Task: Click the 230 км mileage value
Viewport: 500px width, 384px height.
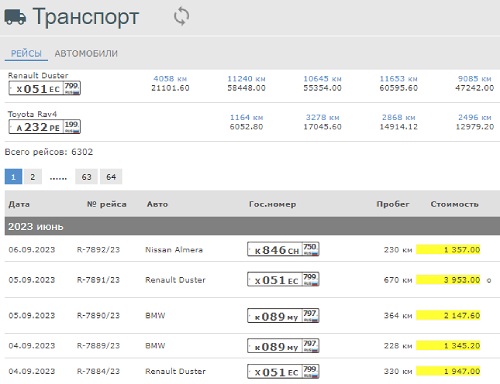Action: click(398, 250)
